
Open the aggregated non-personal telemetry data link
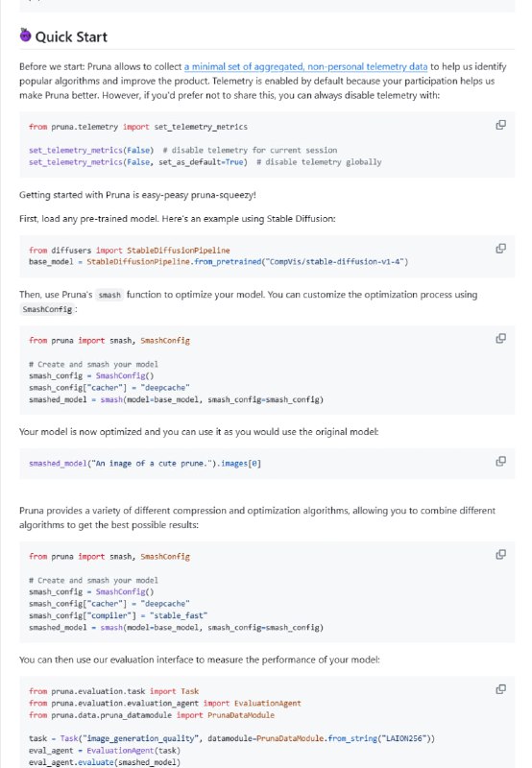(305, 66)
